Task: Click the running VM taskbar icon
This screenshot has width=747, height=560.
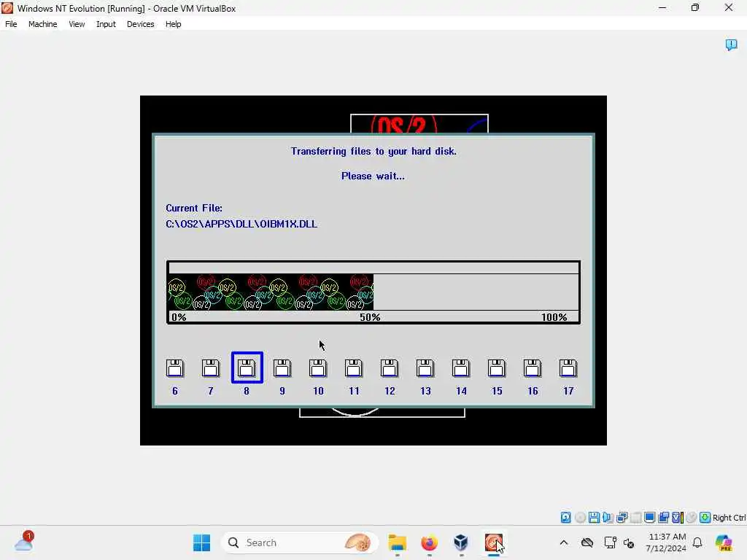Action: click(x=494, y=542)
